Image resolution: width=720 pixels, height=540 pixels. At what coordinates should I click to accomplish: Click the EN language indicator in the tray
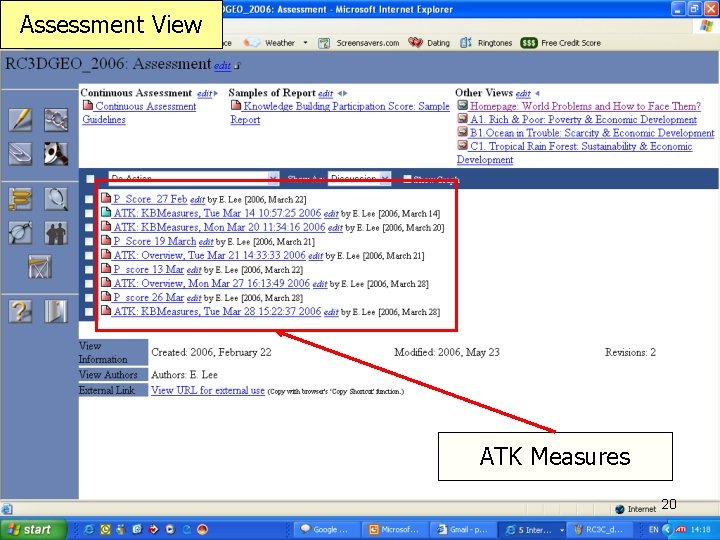point(653,529)
